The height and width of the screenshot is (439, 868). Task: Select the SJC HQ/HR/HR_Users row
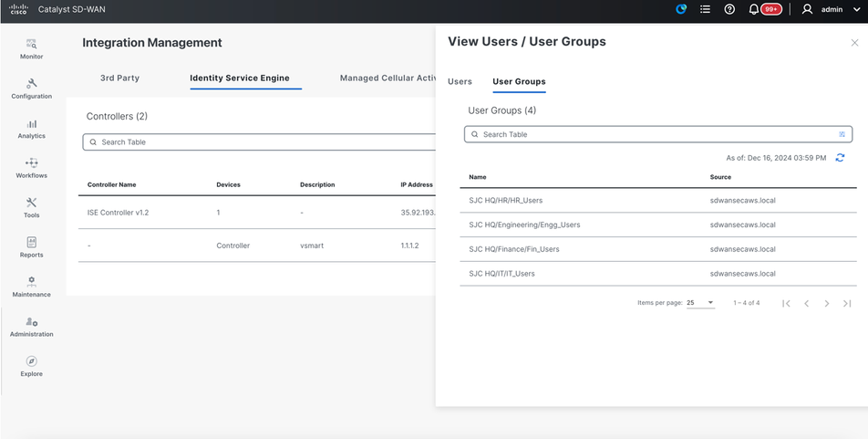coord(658,200)
